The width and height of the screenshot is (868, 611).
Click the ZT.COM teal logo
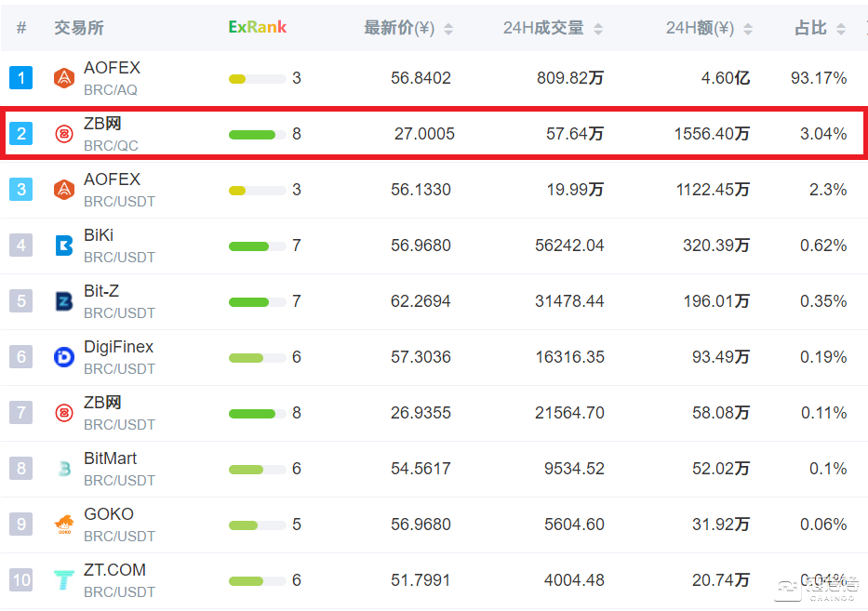(63, 579)
